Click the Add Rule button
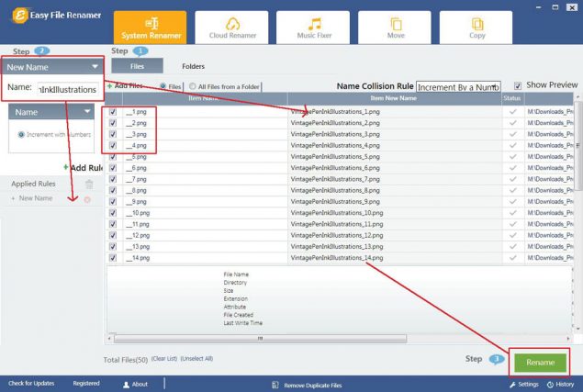 pyautogui.click(x=83, y=168)
